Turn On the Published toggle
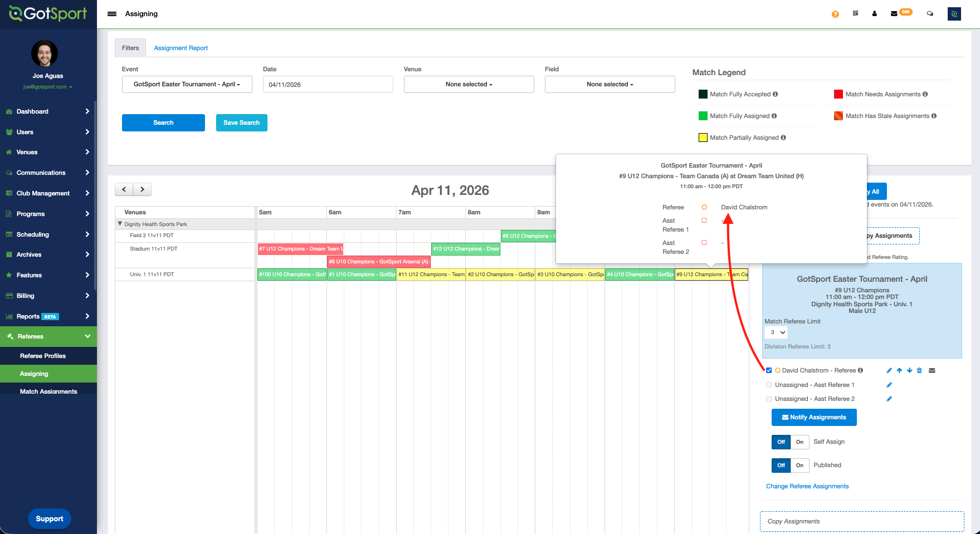980x534 pixels. (x=799, y=466)
